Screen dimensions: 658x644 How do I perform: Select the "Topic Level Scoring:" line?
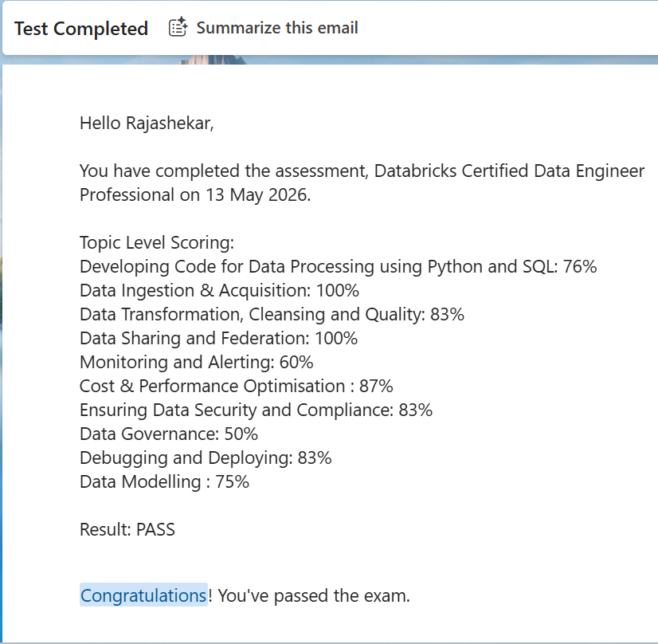[x=157, y=242]
